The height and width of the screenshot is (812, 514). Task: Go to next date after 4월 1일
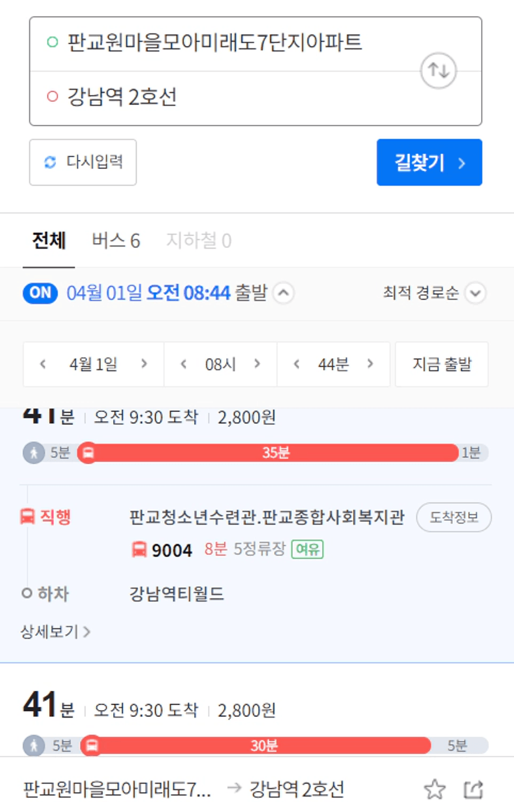pos(144,364)
